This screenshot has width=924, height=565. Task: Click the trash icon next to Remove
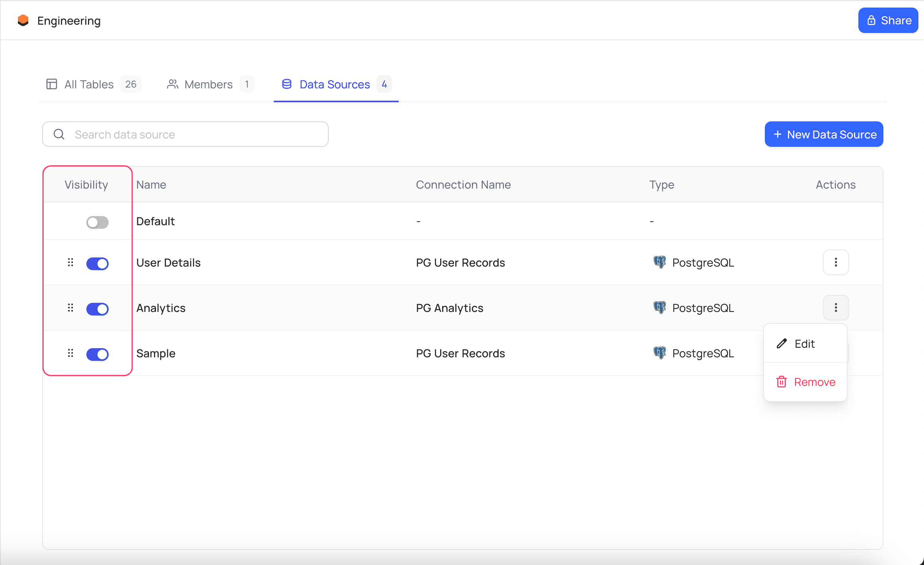tap(782, 382)
